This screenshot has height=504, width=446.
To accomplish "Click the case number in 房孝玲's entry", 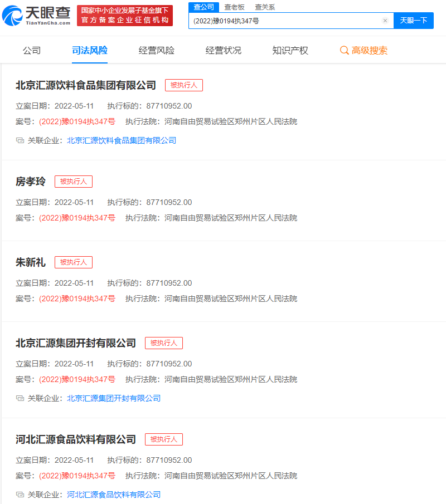I will tap(77, 218).
